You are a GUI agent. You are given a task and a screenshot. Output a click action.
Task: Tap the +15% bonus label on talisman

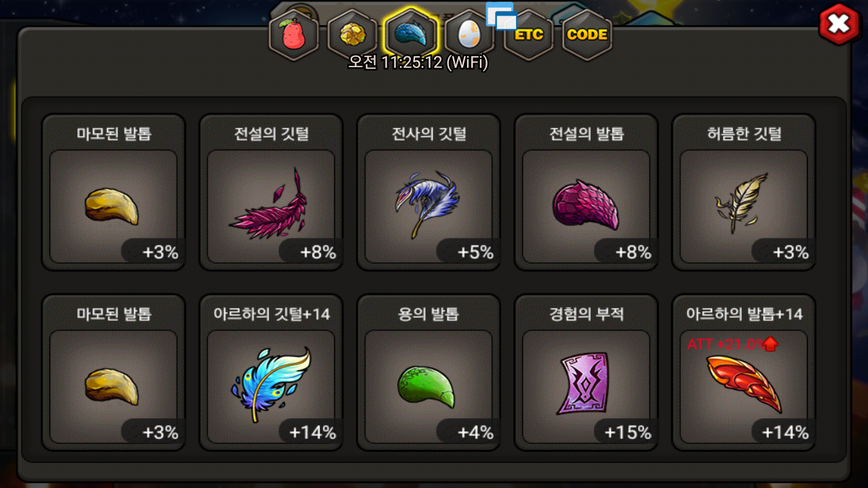(627, 432)
